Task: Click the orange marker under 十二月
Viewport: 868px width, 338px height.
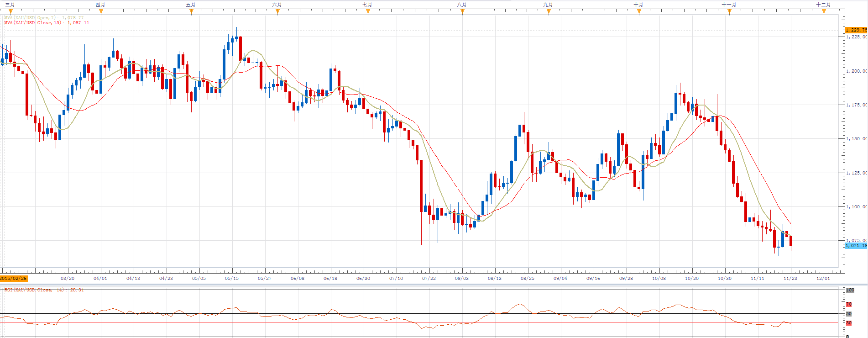Action: [824, 11]
